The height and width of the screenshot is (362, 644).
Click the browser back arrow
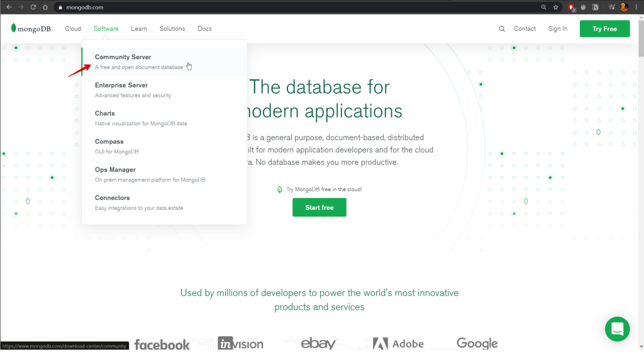click(x=9, y=7)
